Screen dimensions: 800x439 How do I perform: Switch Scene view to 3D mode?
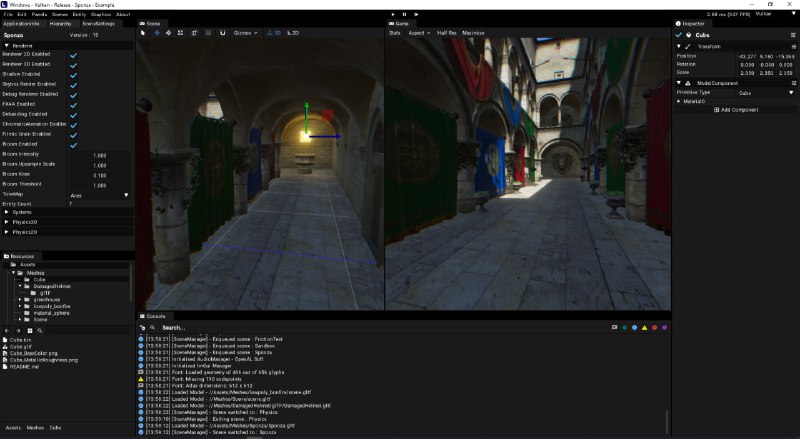coord(274,33)
